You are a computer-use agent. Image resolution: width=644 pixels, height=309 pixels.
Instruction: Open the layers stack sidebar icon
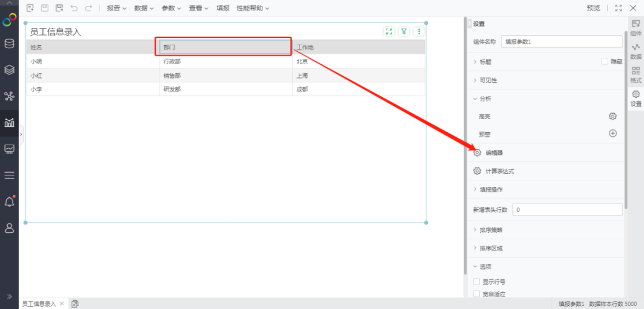pyautogui.click(x=10, y=70)
